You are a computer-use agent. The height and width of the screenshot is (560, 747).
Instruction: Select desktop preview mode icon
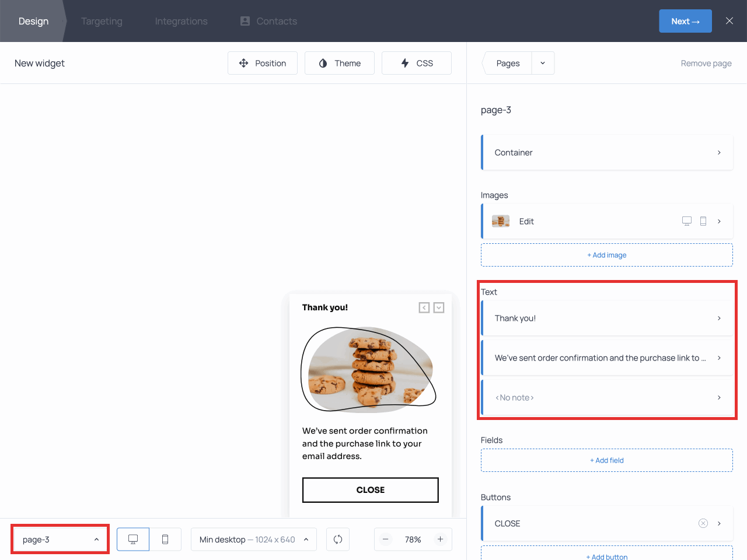point(132,539)
